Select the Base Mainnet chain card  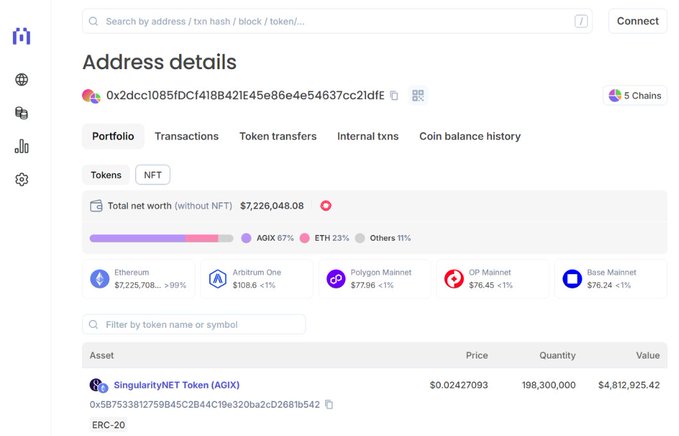611,279
